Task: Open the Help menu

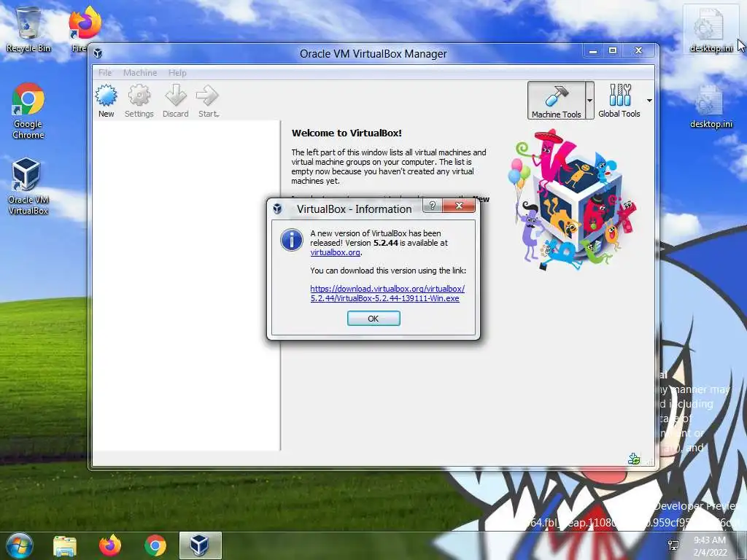Action: click(x=177, y=73)
